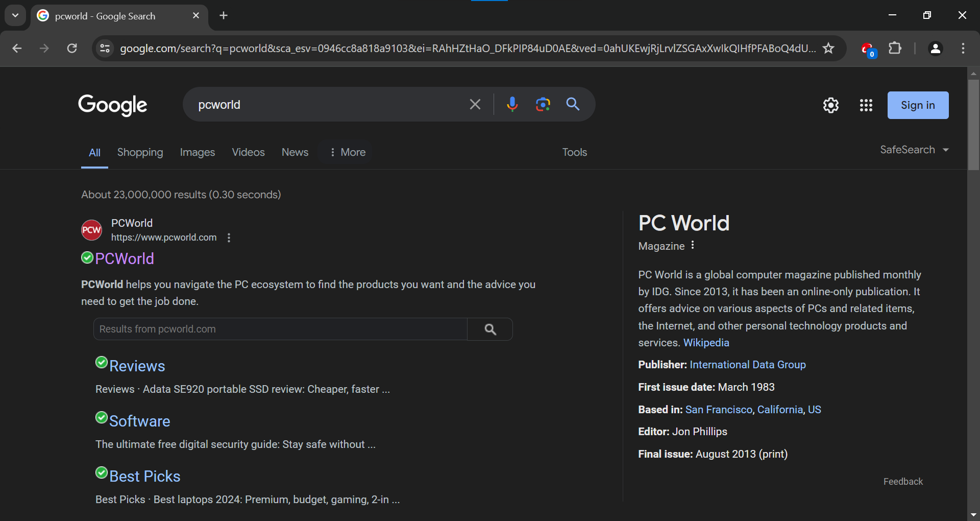Screen dimensions: 980x521
Task: Click the browser forward arrow
Action: pos(44,49)
